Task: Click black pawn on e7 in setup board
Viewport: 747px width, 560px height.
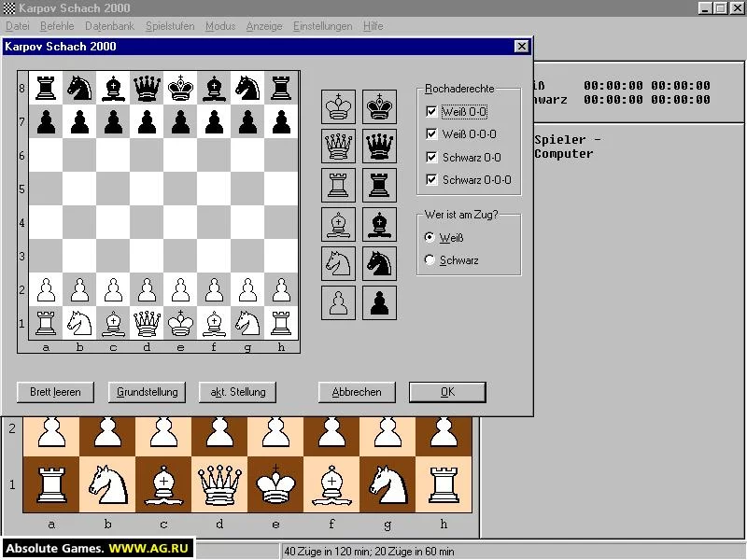Action: (x=180, y=122)
